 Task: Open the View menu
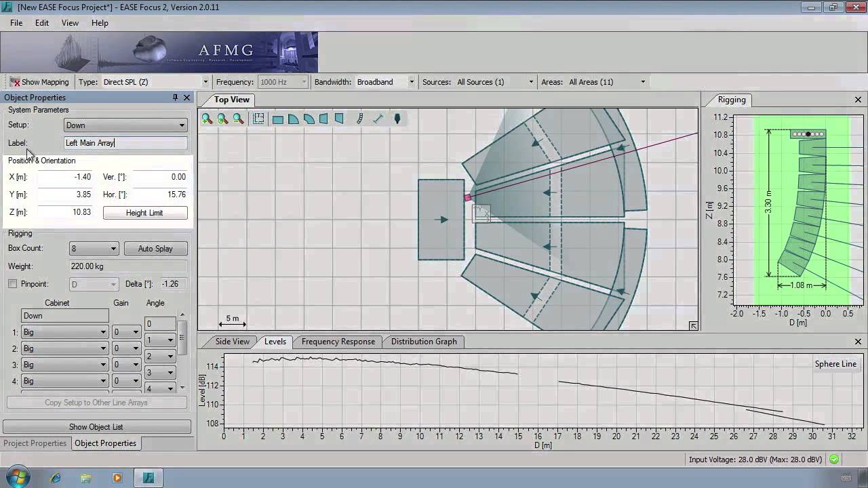coord(70,23)
